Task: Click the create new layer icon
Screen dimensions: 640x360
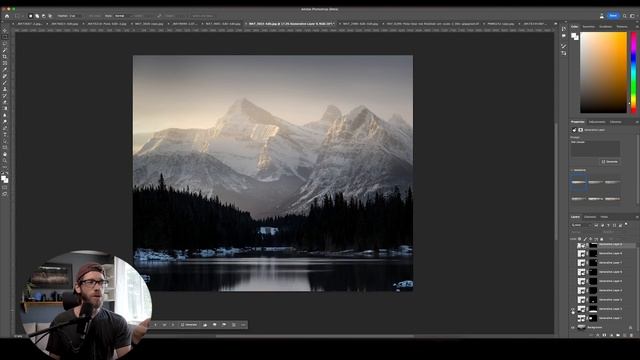Action: pos(624,335)
